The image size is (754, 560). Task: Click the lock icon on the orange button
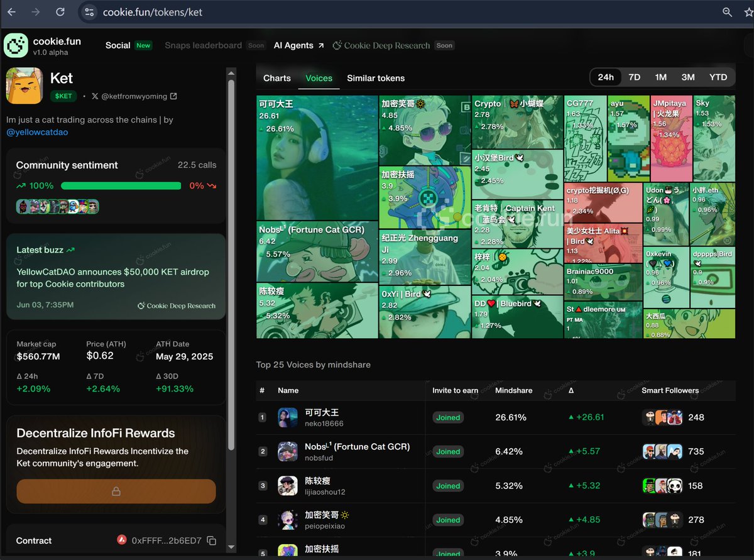pos(116,491)
